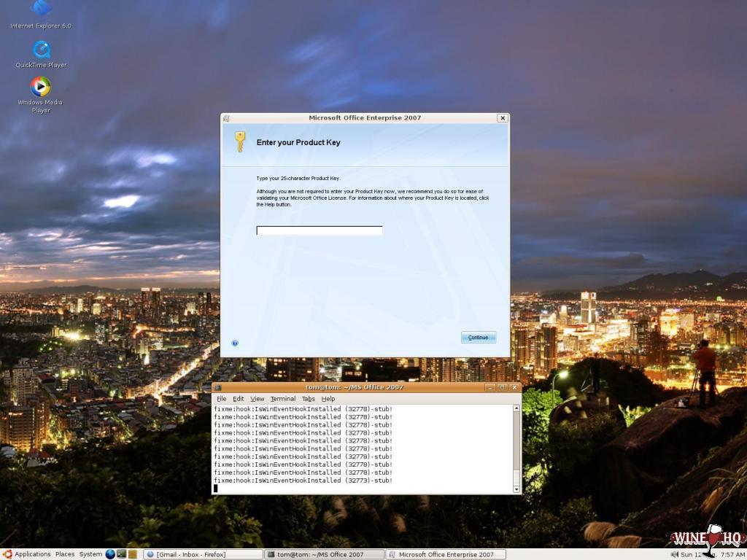Viewport: 747px width, 560px height.
Task: Click the 7:57 AM clock in the panel
Action: click(733, 554)
